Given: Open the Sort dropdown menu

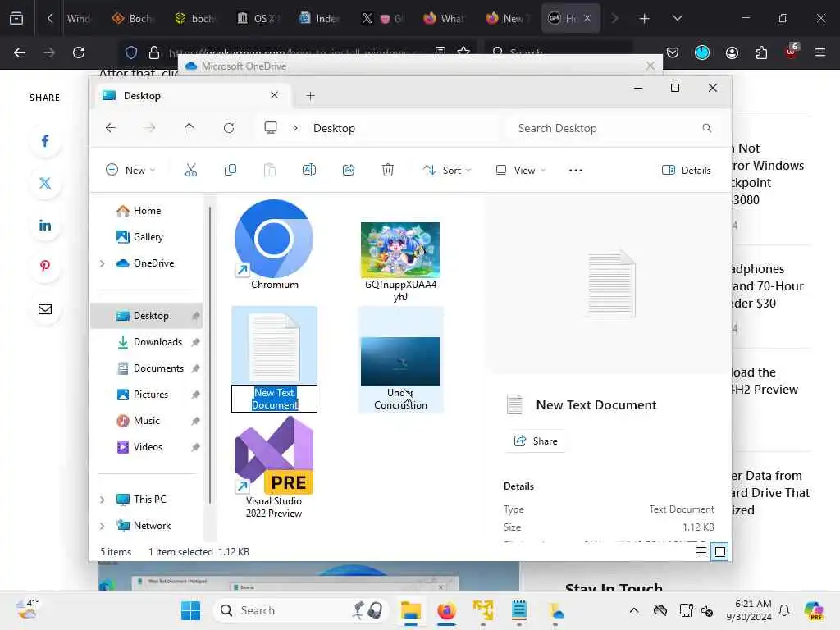Looking at the screenshot, I should coord(447,171).
